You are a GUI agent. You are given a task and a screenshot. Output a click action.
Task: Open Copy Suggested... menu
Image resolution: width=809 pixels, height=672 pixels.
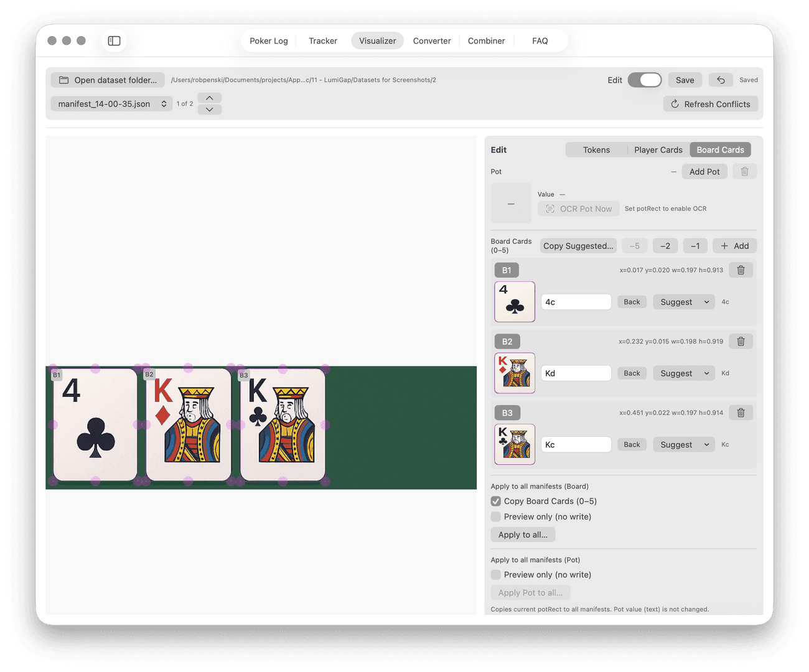tap(578, 246)
